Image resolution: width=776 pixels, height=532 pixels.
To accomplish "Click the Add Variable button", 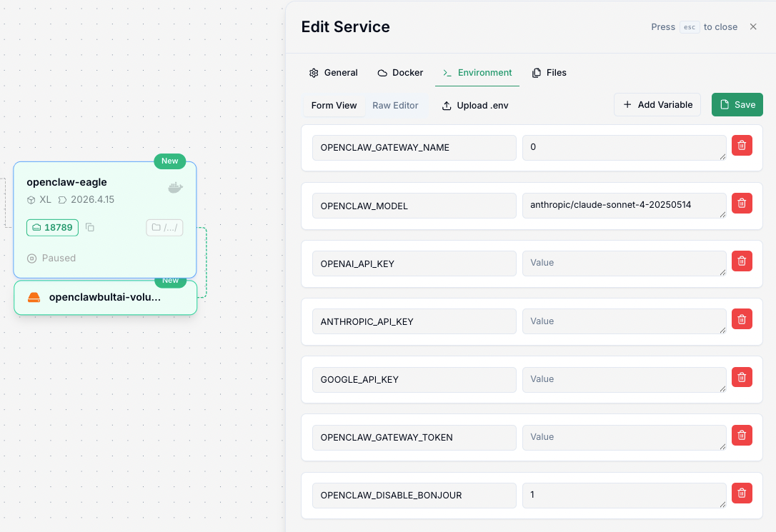I will (x=657, y=105).
